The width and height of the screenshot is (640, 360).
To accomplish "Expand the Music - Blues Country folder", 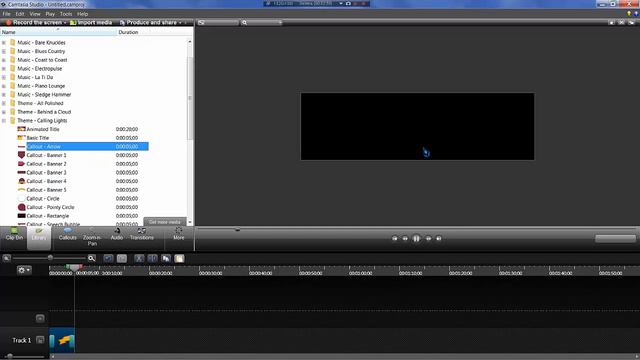I will point(4,51).
